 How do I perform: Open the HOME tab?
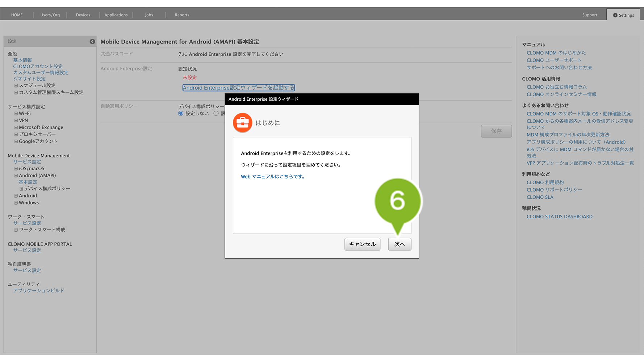17,15
